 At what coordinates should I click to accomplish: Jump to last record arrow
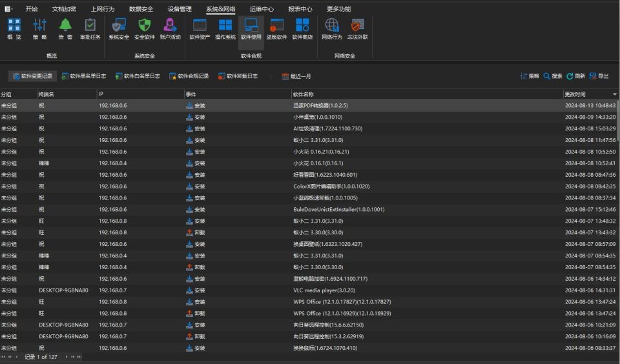click(x=79, y=357)
